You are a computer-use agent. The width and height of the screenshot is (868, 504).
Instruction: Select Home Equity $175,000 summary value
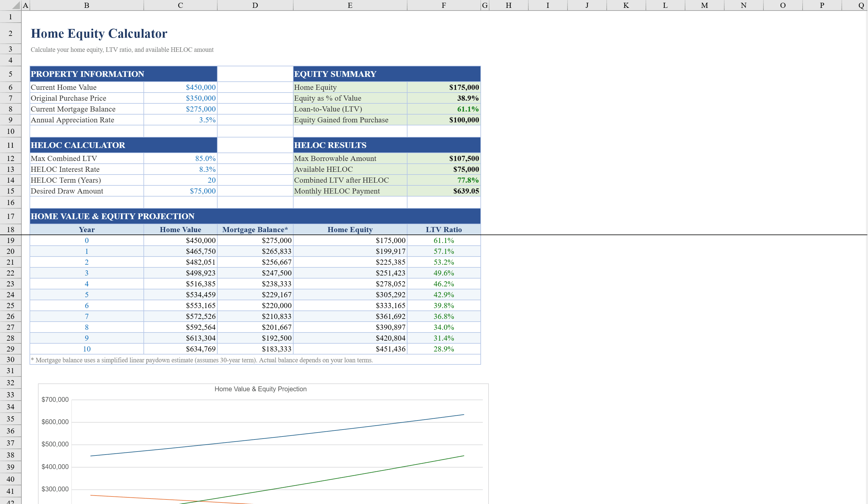point(444,87)
